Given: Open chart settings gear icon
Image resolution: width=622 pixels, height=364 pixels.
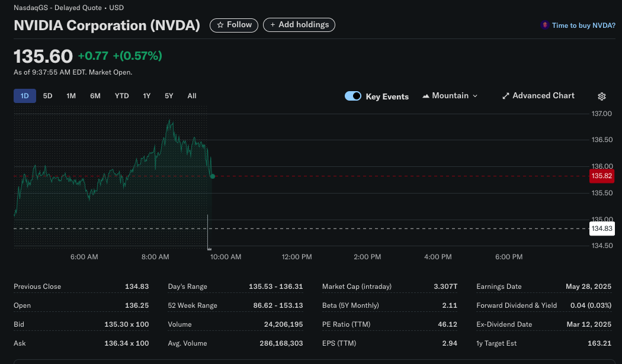Looking at the screenshot, I should point(601,96).
